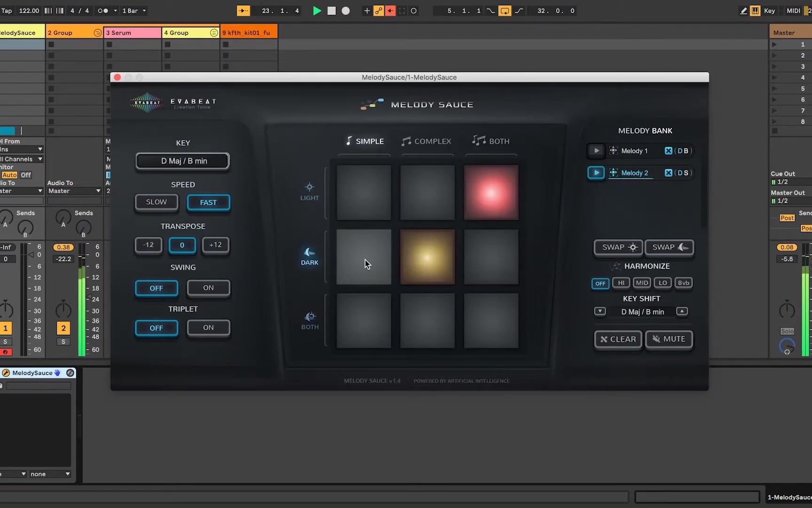Toggle Draw Mode pencil icon

[743, 11]
